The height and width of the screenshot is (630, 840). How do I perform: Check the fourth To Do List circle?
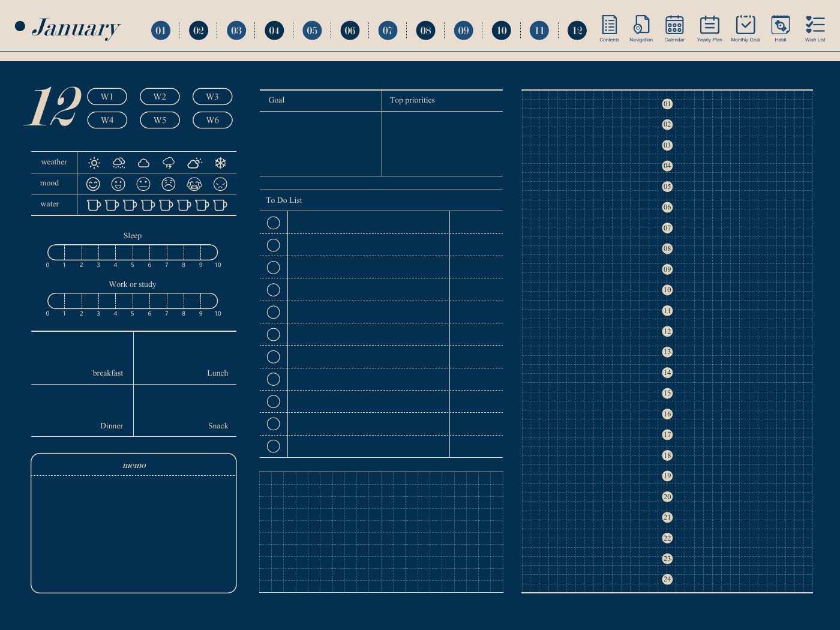coord(273,290)
